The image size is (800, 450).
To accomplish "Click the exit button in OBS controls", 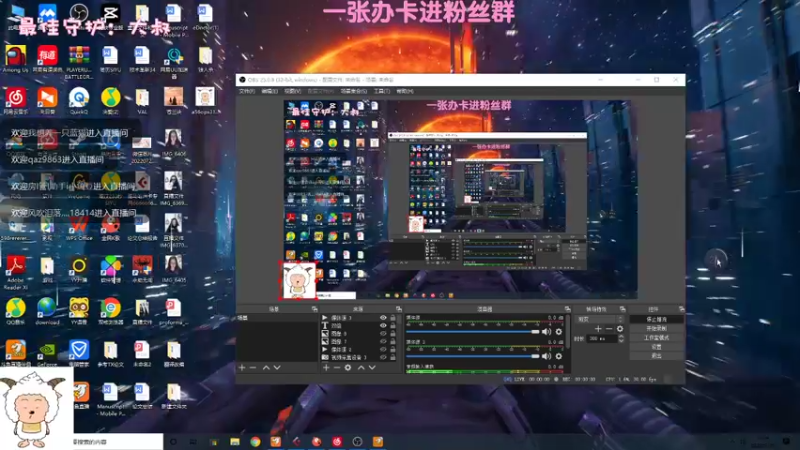I will 657,356.
